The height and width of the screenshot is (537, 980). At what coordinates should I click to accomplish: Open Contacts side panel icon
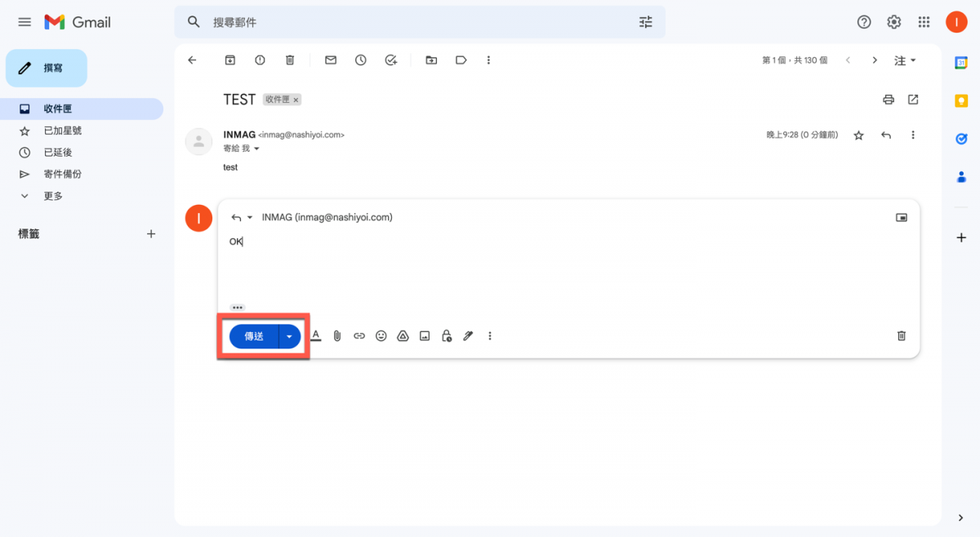pos(961,176)
